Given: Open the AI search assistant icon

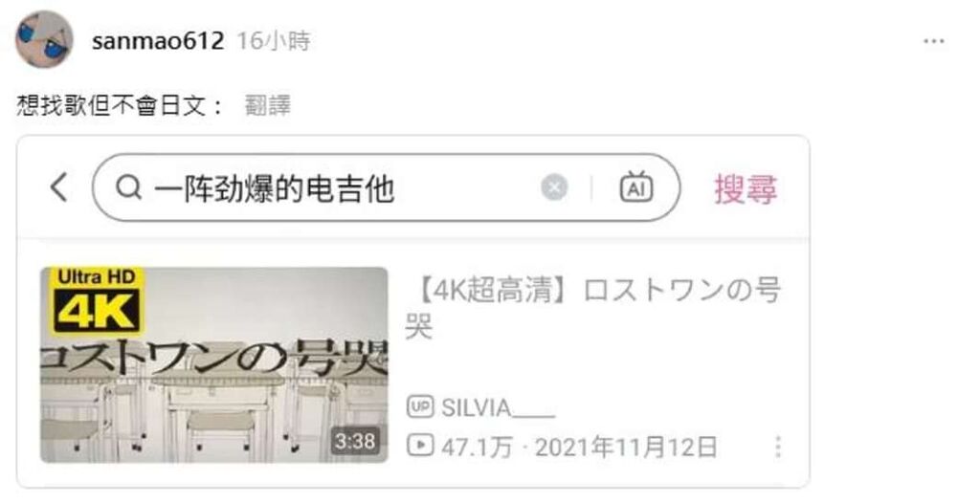Looking at the screenshot, I should (636, 186).
